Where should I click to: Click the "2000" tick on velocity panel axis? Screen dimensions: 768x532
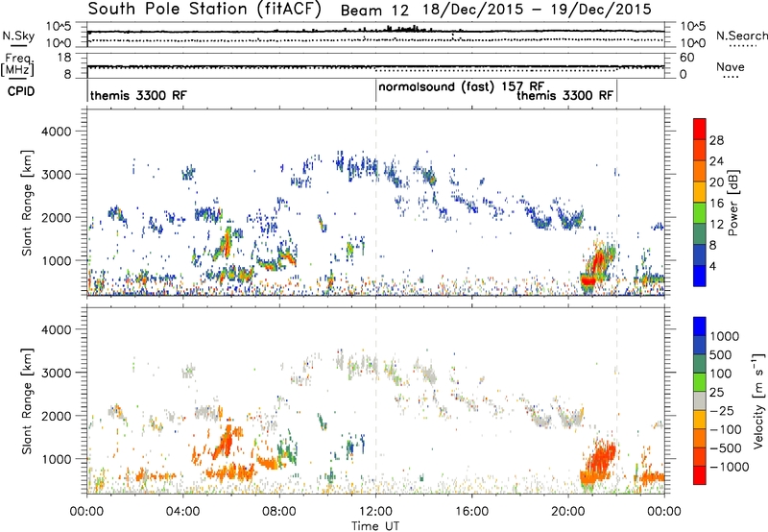[56, 416]
